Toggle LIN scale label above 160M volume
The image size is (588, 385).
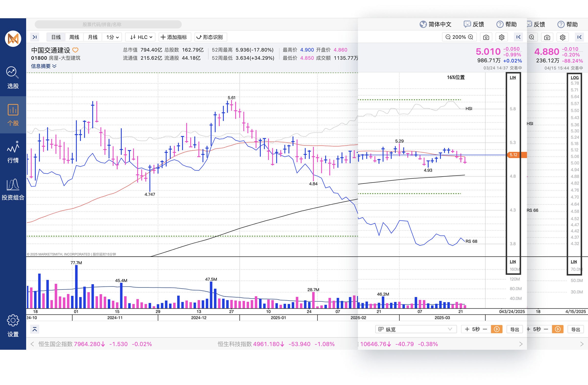tap(513, 262)
